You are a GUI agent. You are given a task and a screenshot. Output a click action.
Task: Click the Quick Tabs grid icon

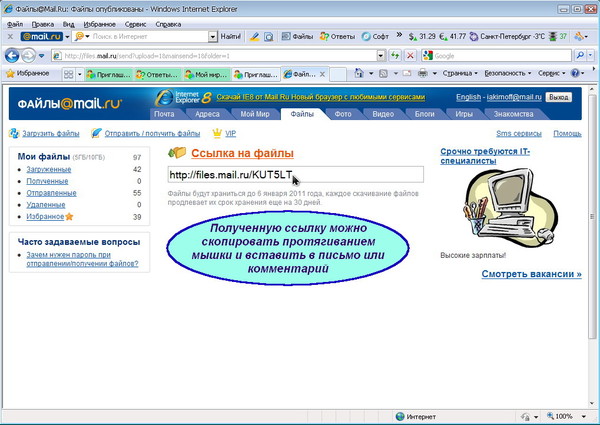coord(68,74)
